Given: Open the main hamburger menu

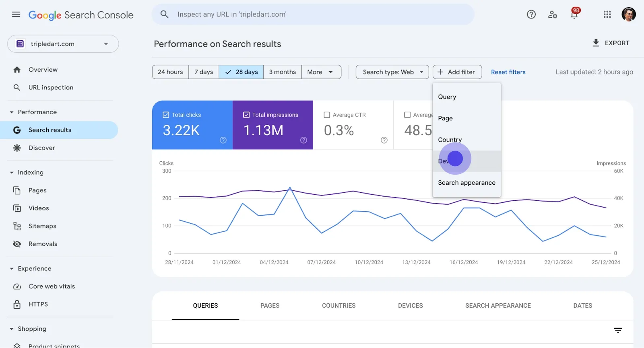Looking at the screenshot, I should tap(16, 14).
